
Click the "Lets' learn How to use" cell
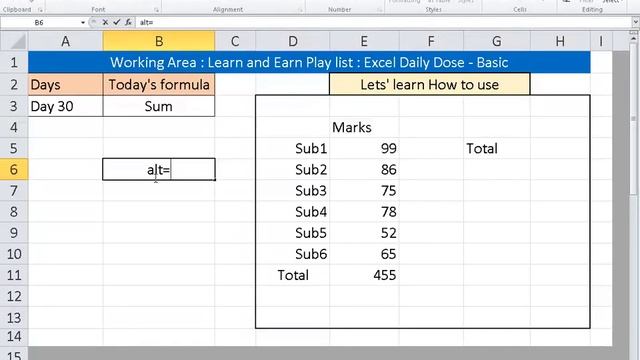[x=430, y=84]
